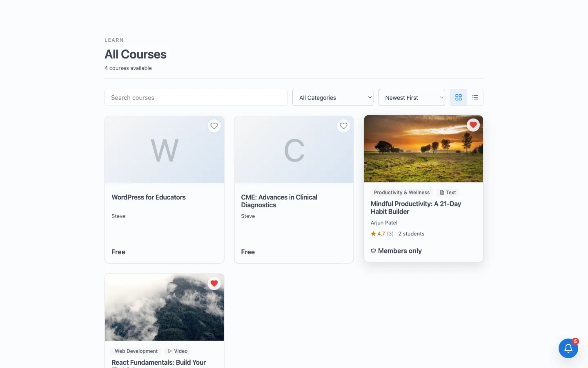This screenshot has width=588, height=368.
Task: Click the 4 courses available text
Action: pos(128,68)
